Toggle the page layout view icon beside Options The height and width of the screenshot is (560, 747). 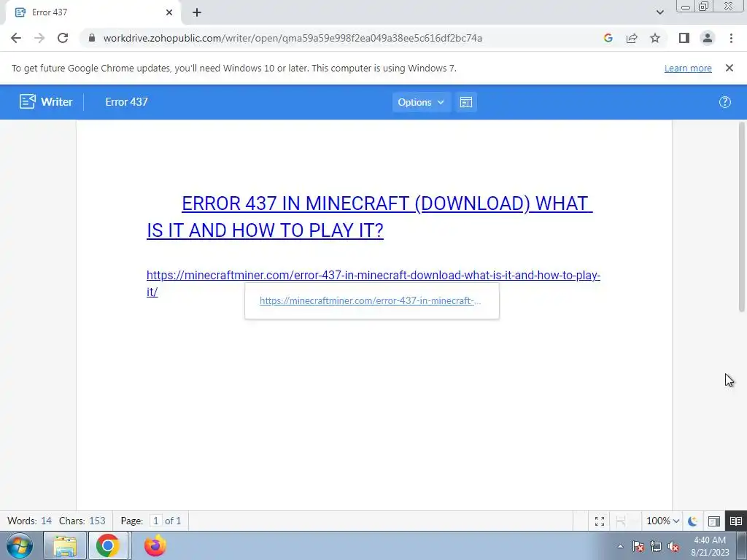(x=466, y=102)
